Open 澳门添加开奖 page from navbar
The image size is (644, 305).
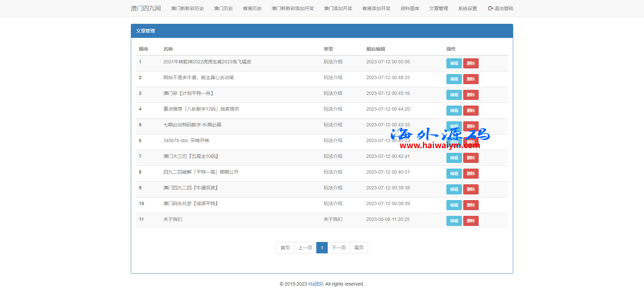click(x=338, y=8)
